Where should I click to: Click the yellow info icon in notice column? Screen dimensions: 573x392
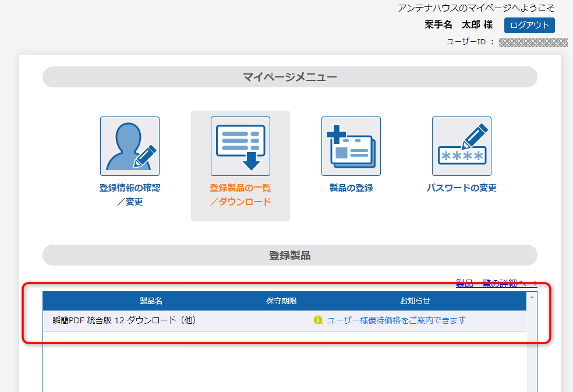tap(318, 320)
